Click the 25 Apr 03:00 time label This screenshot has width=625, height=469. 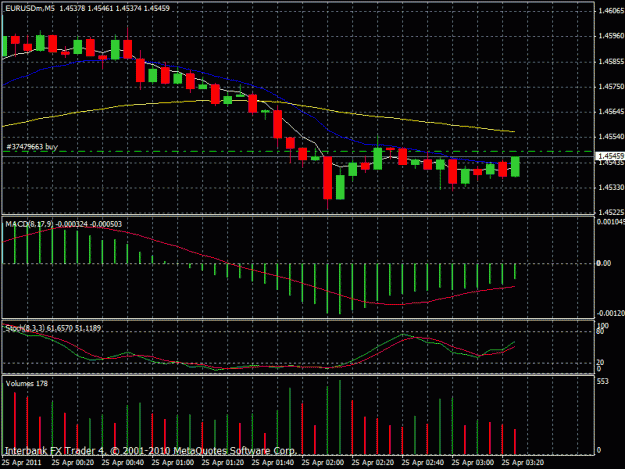pos(473,463)
